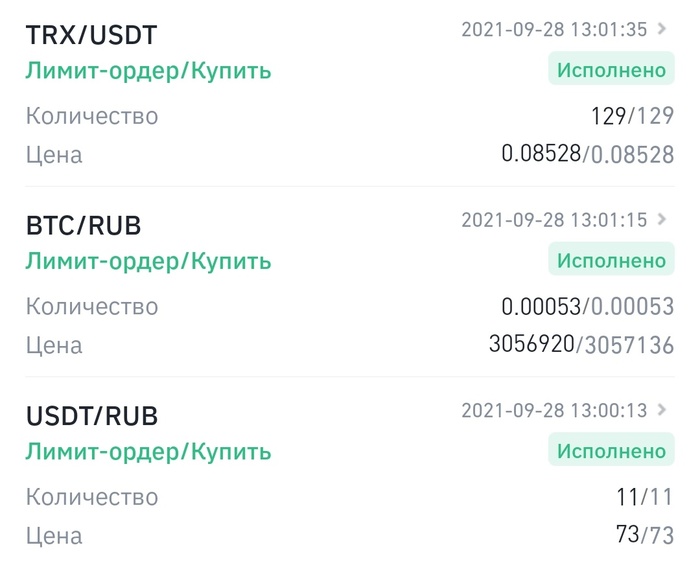Expand BTC/RUB order details chevron
Viewport: 700px width, 567px height.
pyautogui.click(x=662, y=220)
